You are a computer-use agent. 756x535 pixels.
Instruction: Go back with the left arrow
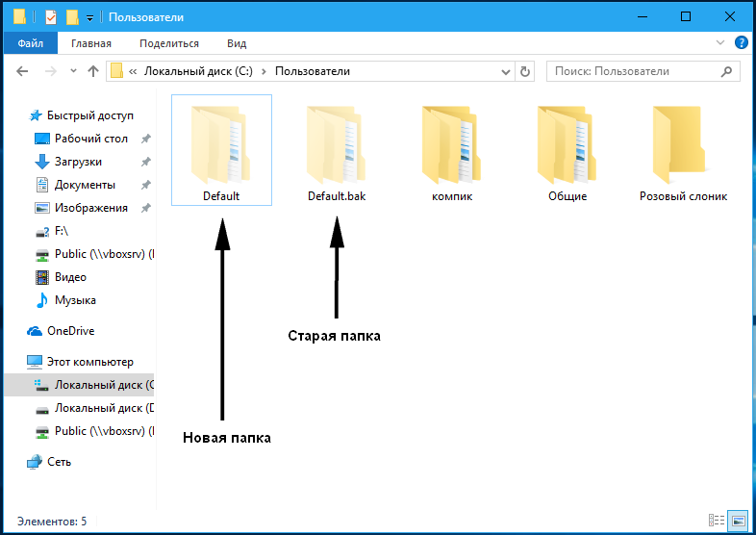(22, 71)
